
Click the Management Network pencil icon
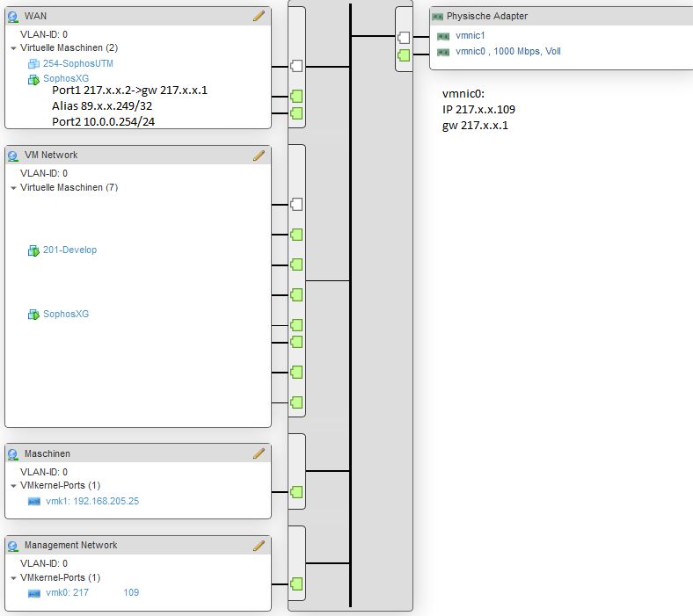coord(259,546)
